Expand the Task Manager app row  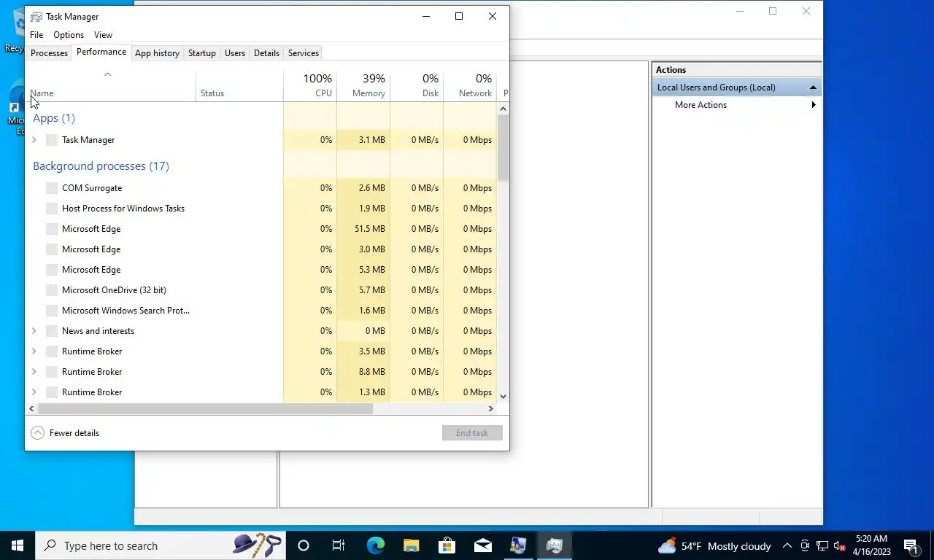coord(34,140)
